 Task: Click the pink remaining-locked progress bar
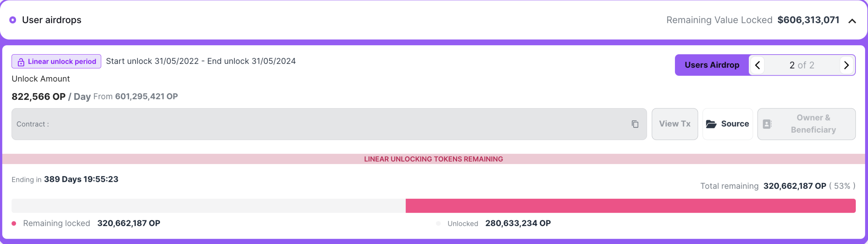click(630, 206)
